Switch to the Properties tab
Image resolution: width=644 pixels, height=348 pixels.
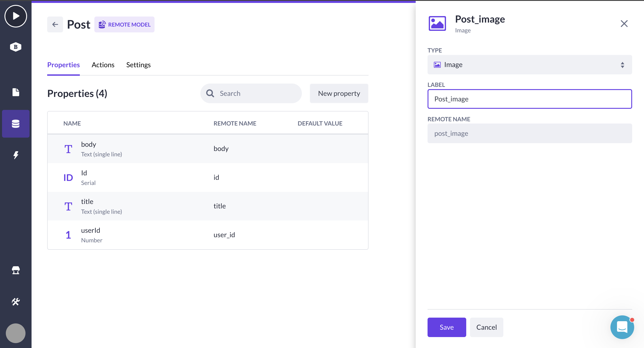[x=64, y=65]
